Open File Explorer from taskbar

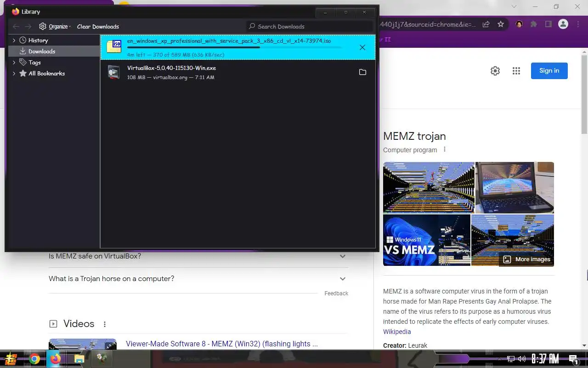click(x=79, y=359)
